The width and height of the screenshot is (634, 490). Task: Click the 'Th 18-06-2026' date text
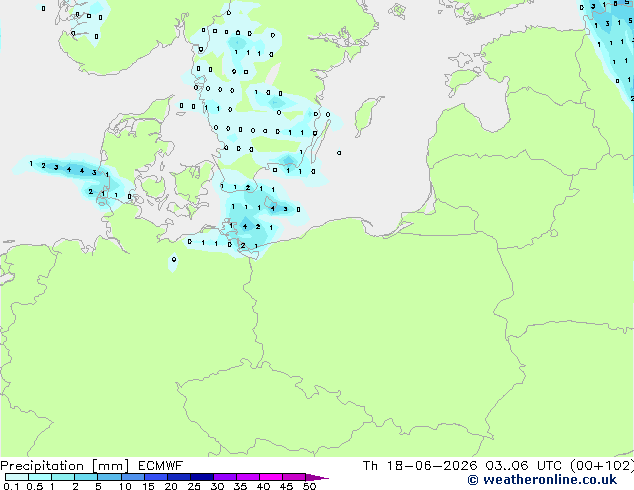(x=420, y=466)
